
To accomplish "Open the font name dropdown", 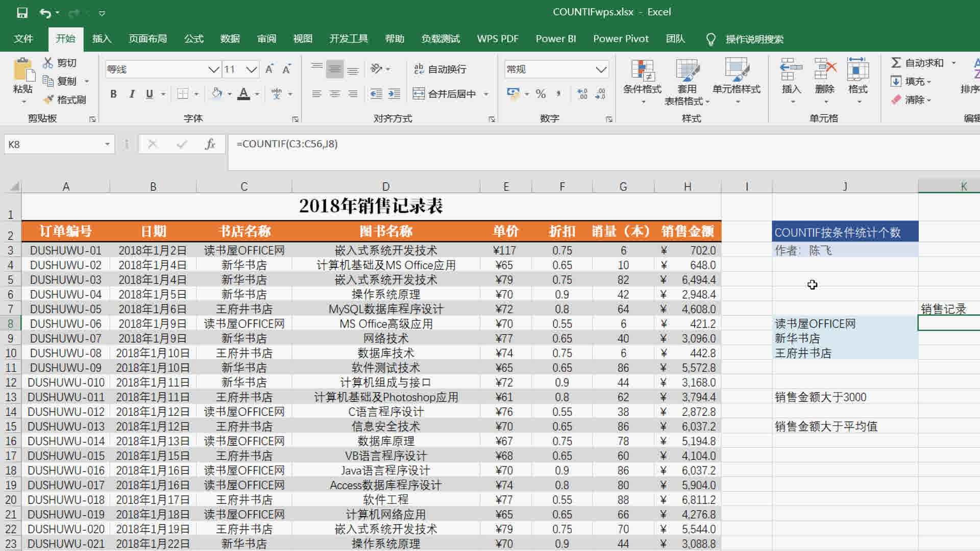I will tap(213, 69).
